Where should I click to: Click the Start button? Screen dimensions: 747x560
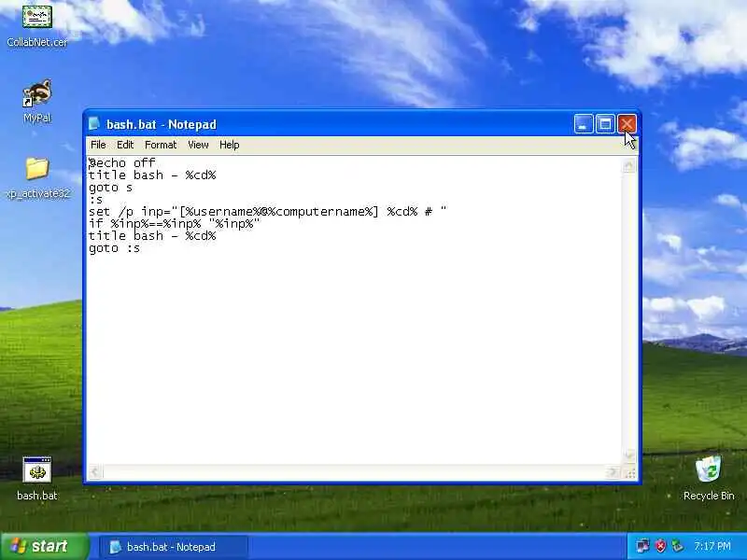pyautogui.click(x=45, y=546)
